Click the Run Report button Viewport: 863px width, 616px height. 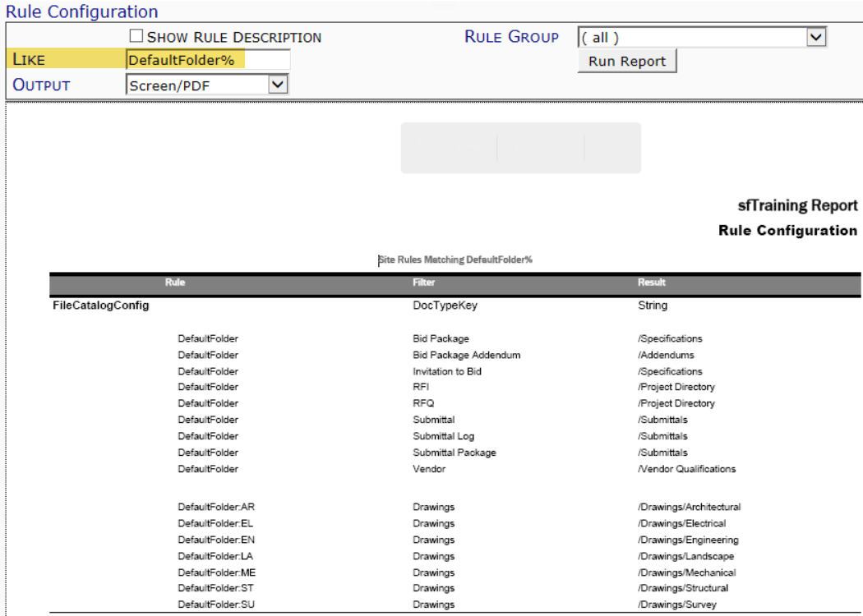(x=627, y=61)
